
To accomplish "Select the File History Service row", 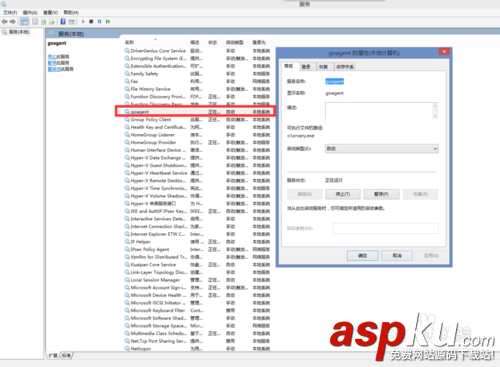I will point(197,89).
